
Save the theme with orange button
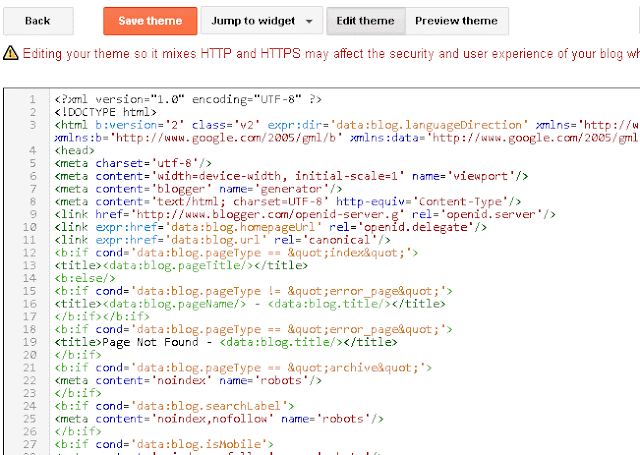pyautogui.click(x=150, y=21)
